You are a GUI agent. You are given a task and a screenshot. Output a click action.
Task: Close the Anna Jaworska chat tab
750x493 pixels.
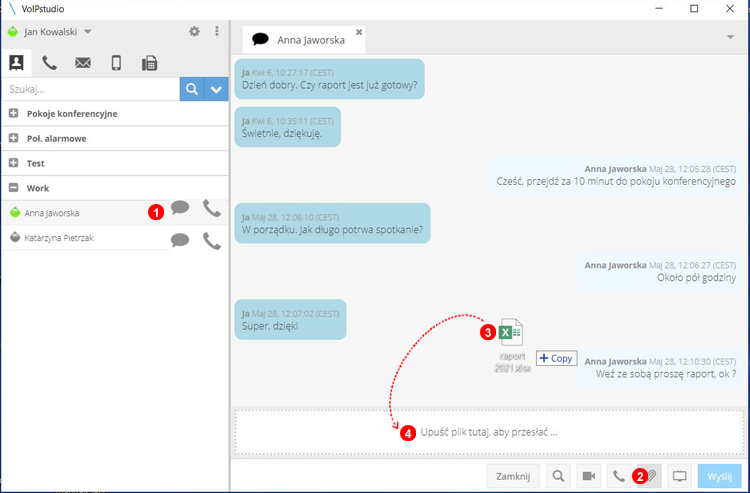point(359,32)
